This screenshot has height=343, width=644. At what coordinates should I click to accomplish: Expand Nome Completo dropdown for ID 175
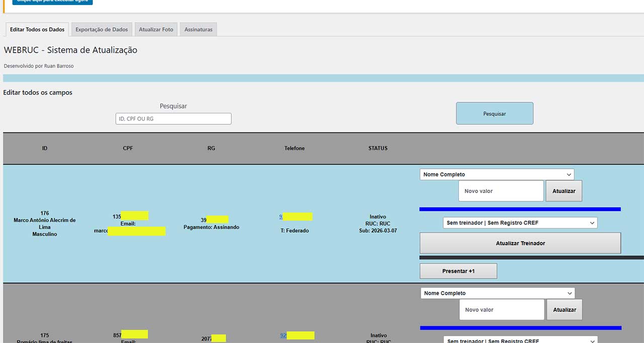coord(497,293)
